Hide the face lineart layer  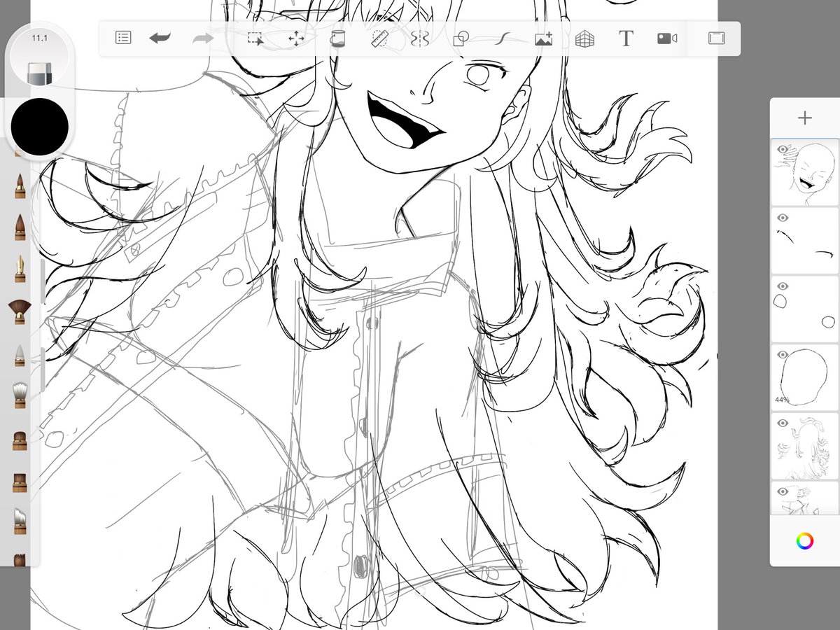(x=783, y=149)
